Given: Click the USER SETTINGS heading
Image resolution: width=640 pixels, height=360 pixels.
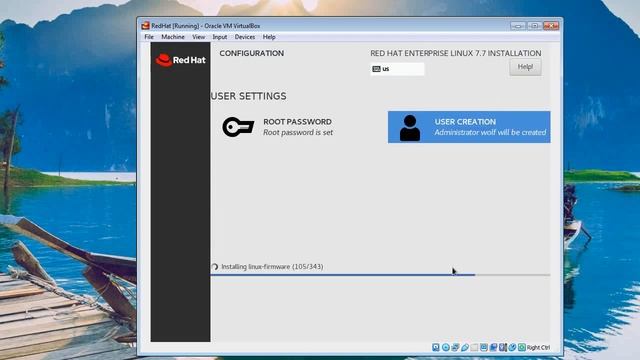Looking at the screenshot, I should coord(249,96).
